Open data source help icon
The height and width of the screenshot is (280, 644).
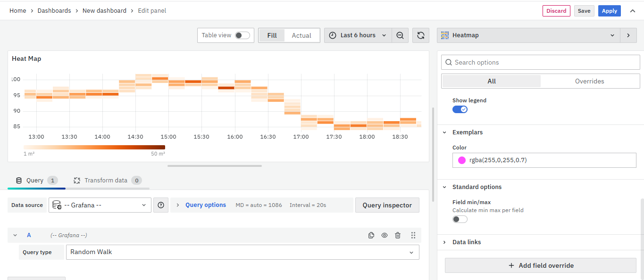tap(161, 205)
